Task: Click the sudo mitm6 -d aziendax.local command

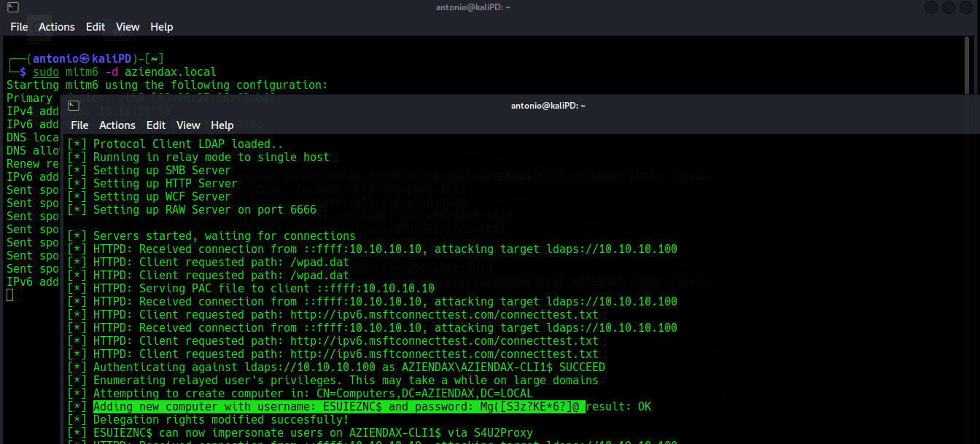Action: pos(125,72)
